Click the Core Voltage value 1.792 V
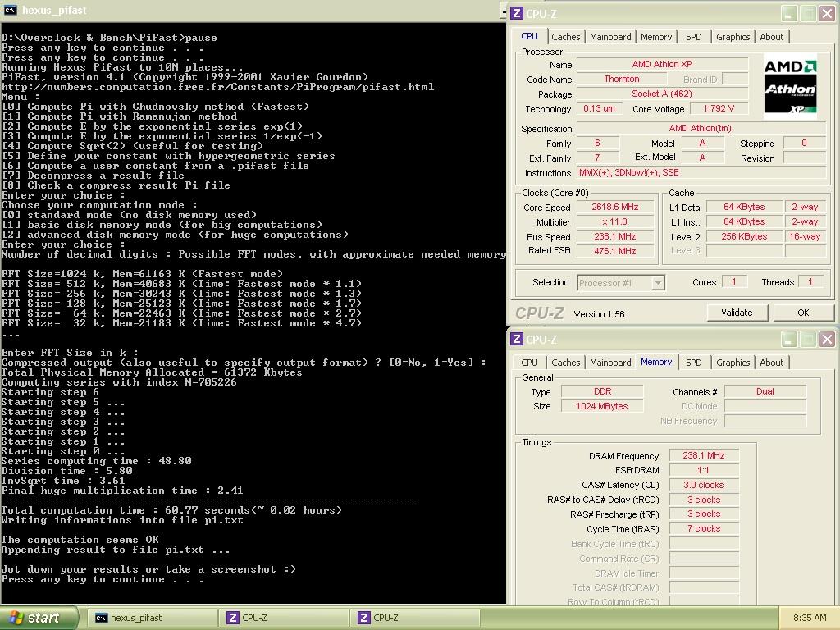This screenshot has width=840, height=630. (x=719, y=108)
